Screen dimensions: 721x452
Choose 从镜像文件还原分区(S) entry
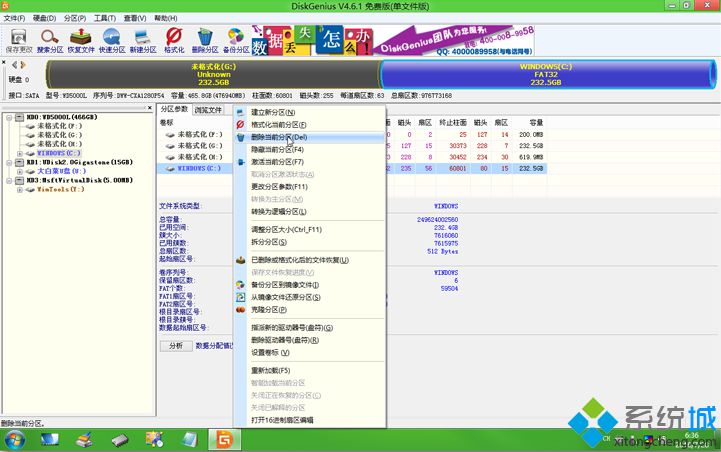(x=309, y=297)
